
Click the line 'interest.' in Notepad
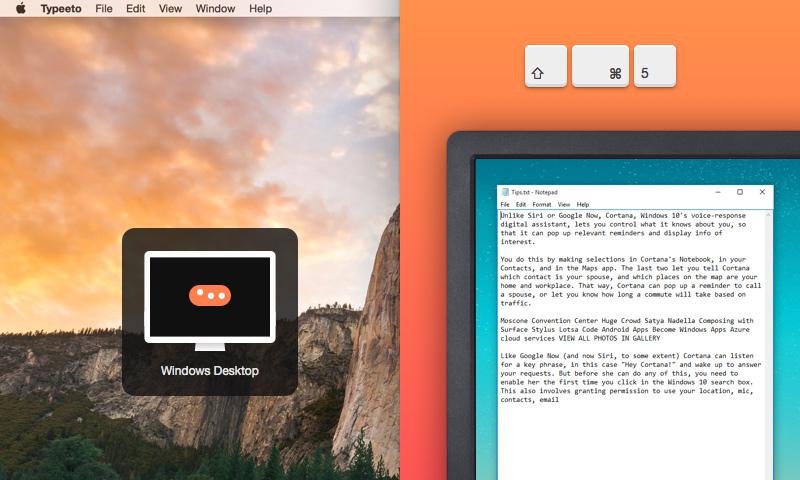coord(517,242)
